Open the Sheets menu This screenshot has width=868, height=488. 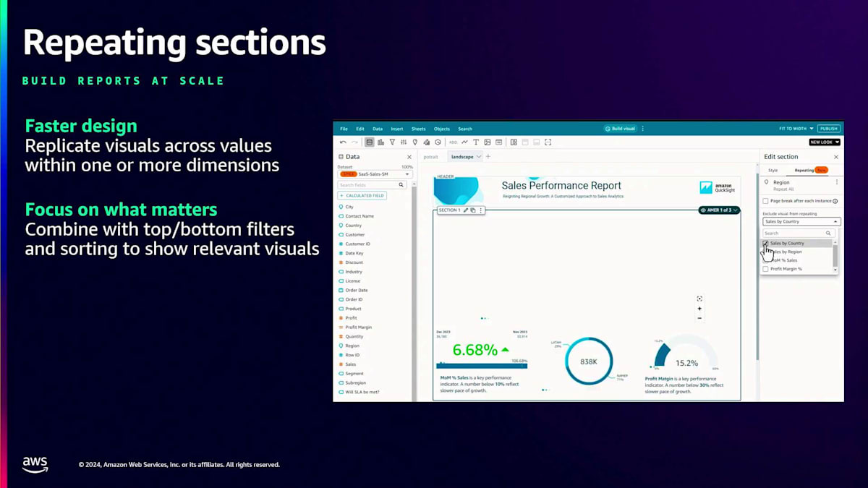(419, 129)
